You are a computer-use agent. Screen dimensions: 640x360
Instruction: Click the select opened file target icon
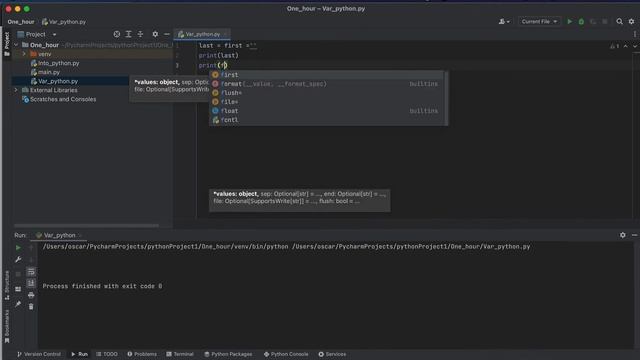(x=117, y=34)
